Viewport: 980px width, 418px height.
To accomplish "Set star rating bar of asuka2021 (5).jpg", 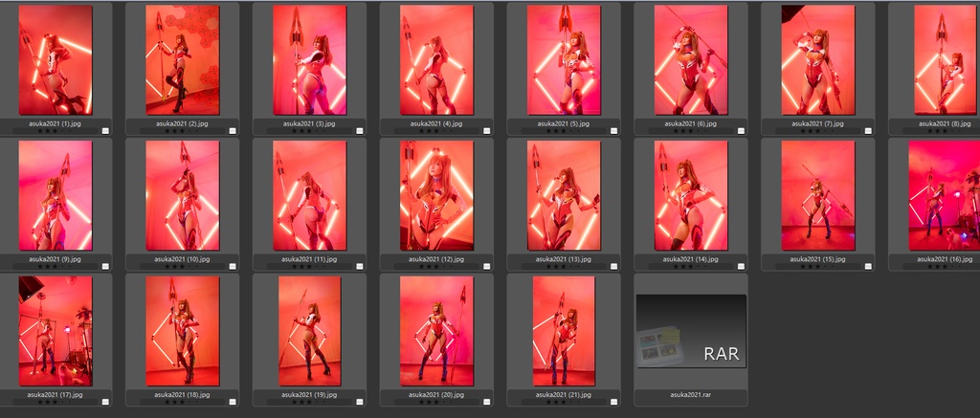I will [564, 131].
